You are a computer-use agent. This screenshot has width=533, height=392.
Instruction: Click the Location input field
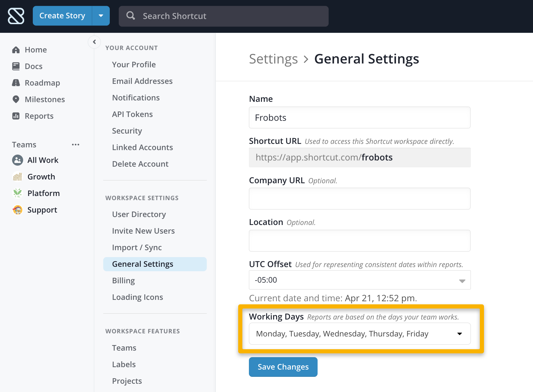pyautogui.click(x=360, y=241)
